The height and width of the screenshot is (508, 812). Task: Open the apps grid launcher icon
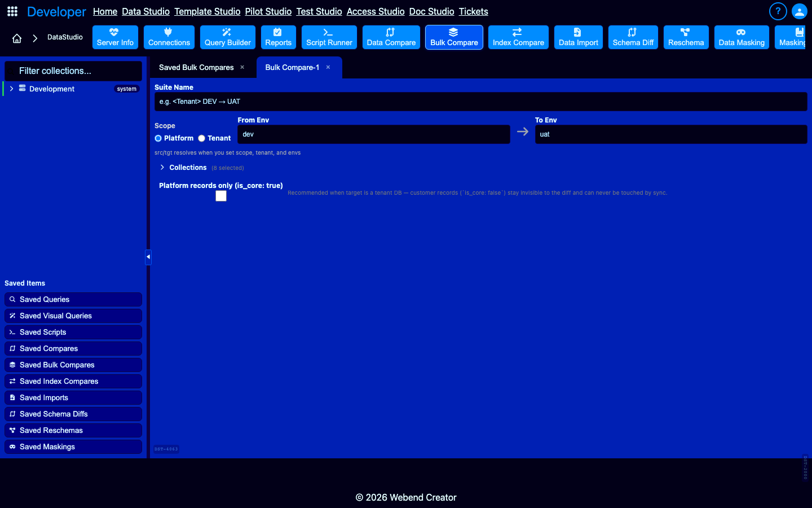12,11
